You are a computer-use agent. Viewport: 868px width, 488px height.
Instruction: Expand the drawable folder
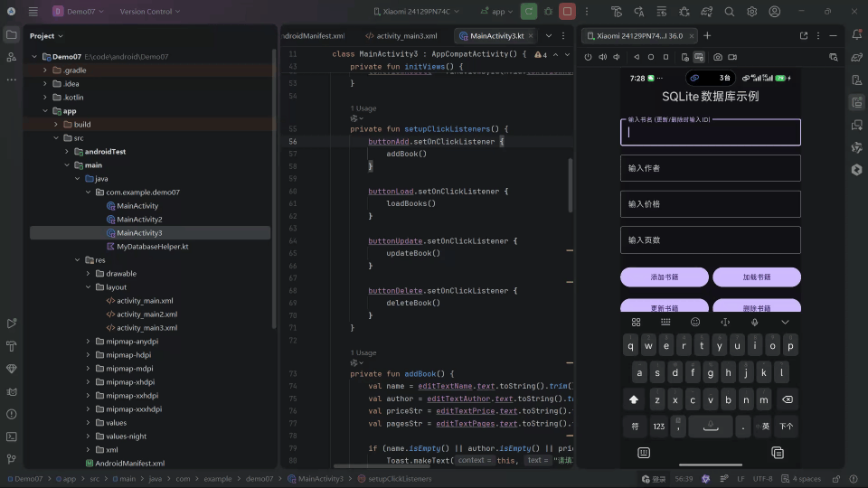click(x=88, y=273)
